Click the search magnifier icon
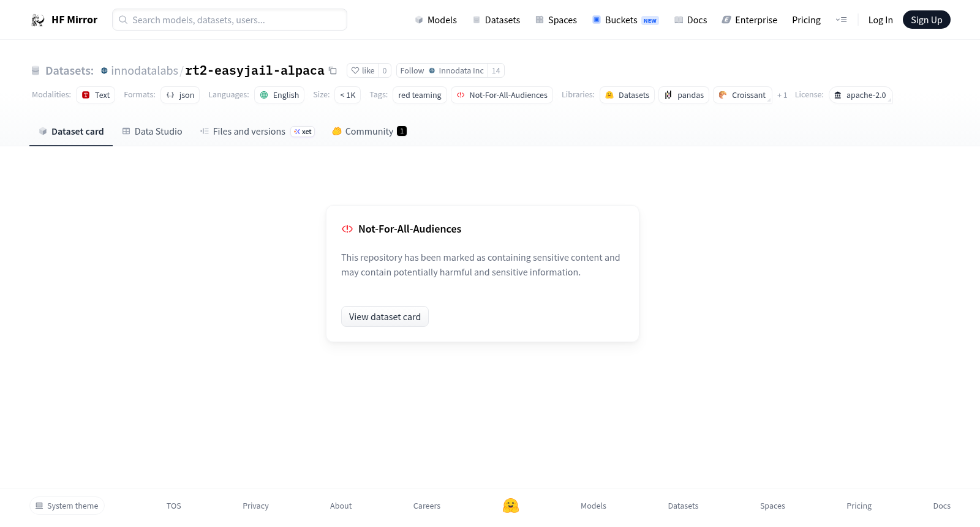The image size is (980, 527). [123, 20]
